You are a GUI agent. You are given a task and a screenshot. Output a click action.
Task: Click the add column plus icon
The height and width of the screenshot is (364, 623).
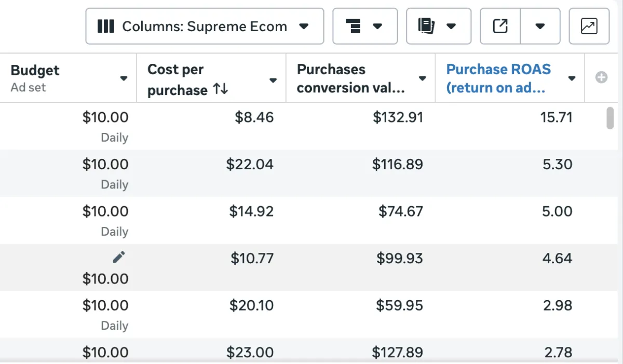[601, 78]
